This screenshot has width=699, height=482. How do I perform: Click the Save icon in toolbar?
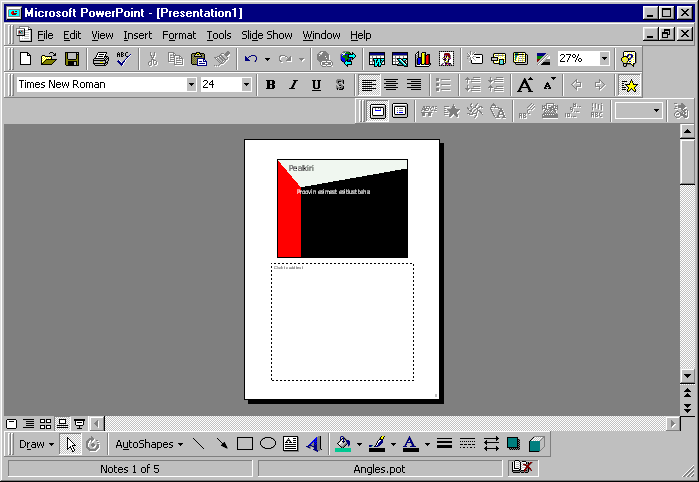click(x=72, y=59)
